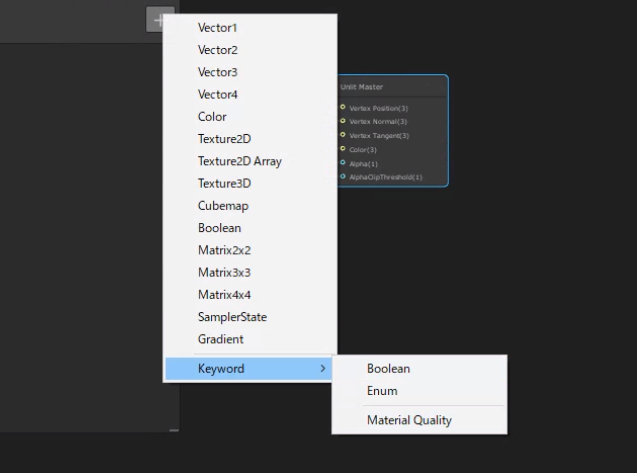Select Vector3 from the menu
The width and height of the screenshot is (637, 473).
pos(250,72)
